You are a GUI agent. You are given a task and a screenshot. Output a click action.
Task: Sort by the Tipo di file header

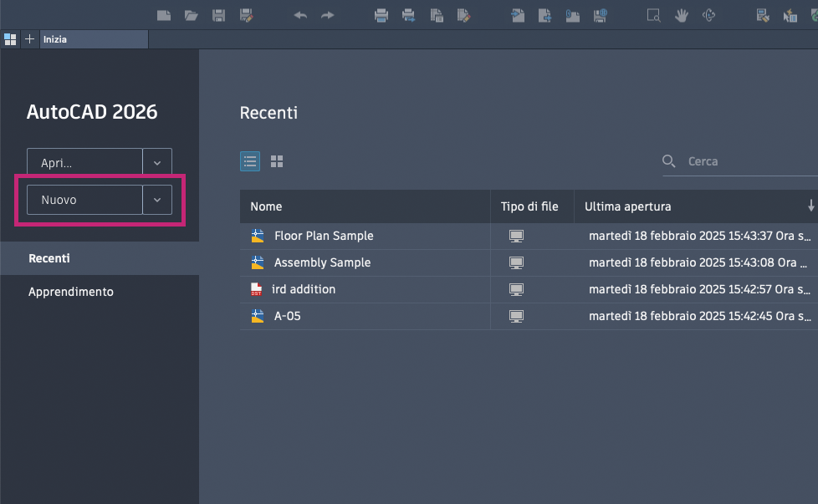tap(532, 206)
